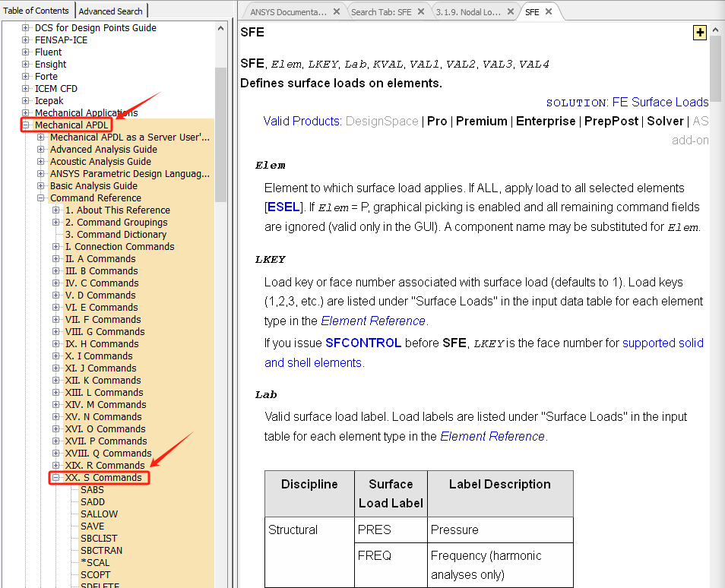Select 2. Command Groupings item
This screenshot has width=725, height=588.
pyautogui.click(x=116, y=223)
